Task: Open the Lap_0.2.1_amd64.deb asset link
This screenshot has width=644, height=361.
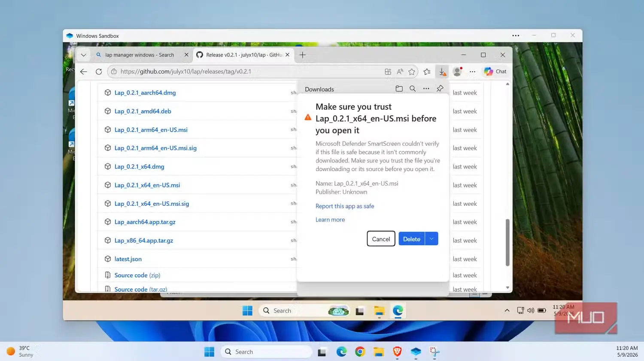Action: click(143, 111)
